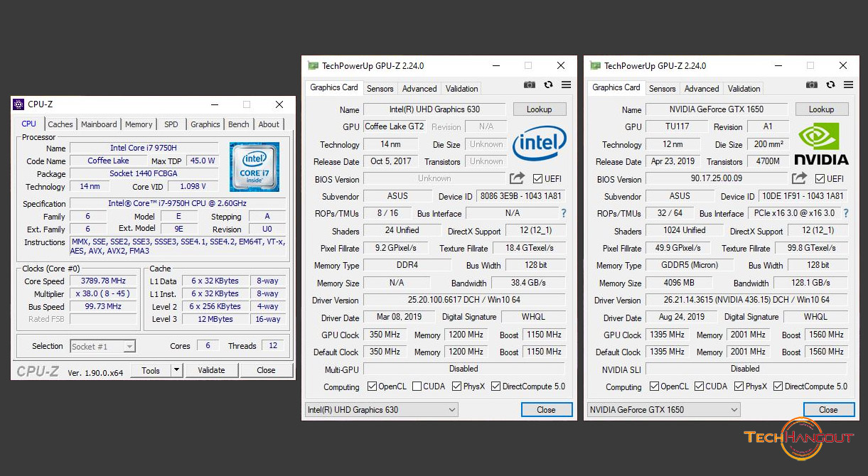
Task: Expand the Tools button dropdown arrow in CPU-Z
Action: pos(176,370)
